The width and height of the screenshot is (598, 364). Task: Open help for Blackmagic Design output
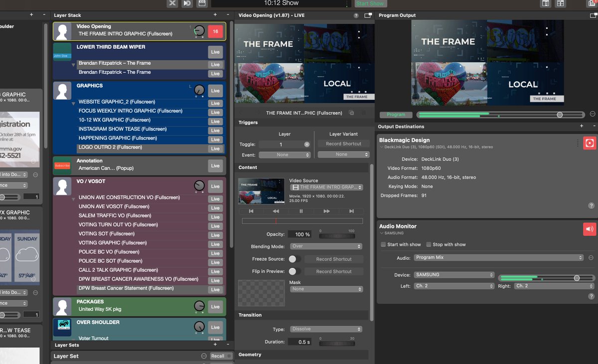pos(592,206)
